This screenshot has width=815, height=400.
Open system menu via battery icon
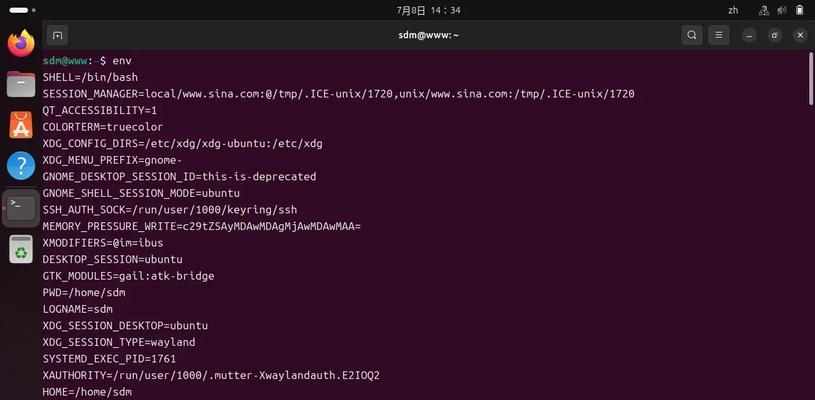coord(799,10)
